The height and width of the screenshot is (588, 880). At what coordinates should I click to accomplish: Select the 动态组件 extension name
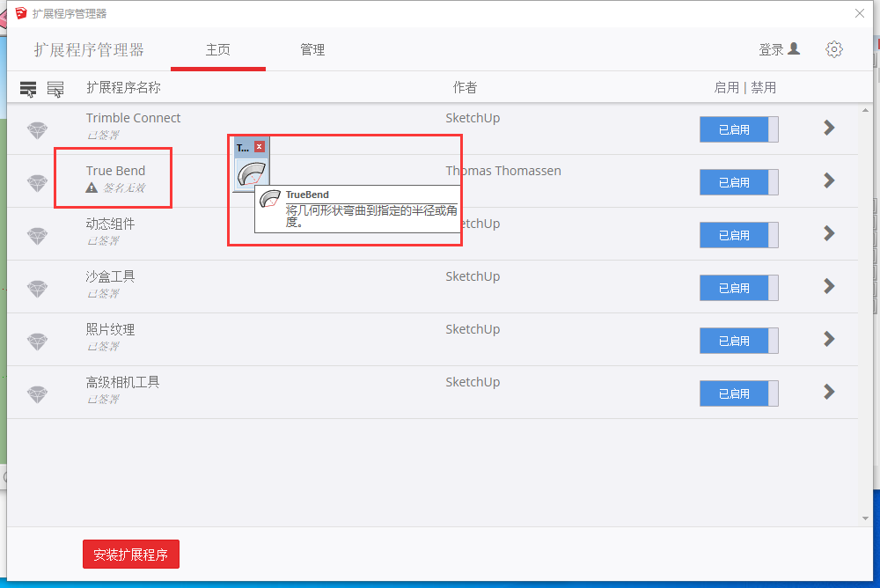110,224
